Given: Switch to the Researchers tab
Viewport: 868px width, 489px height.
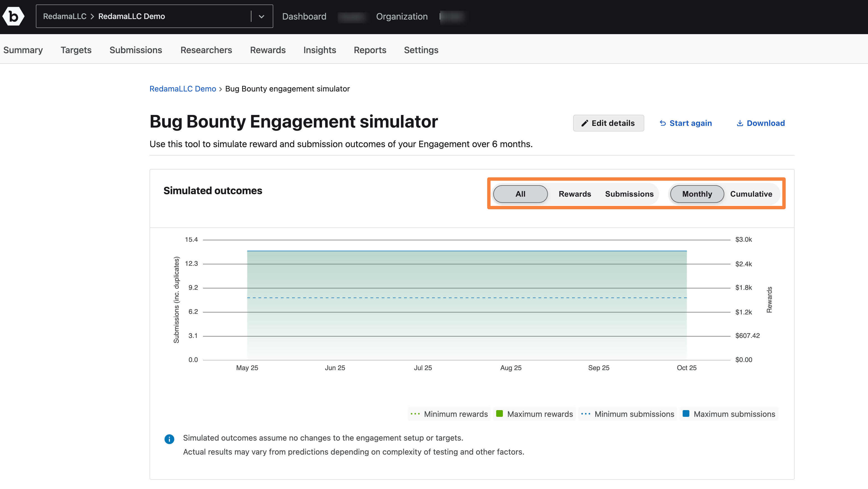Looking at the screenshot, I should point(206,50).
